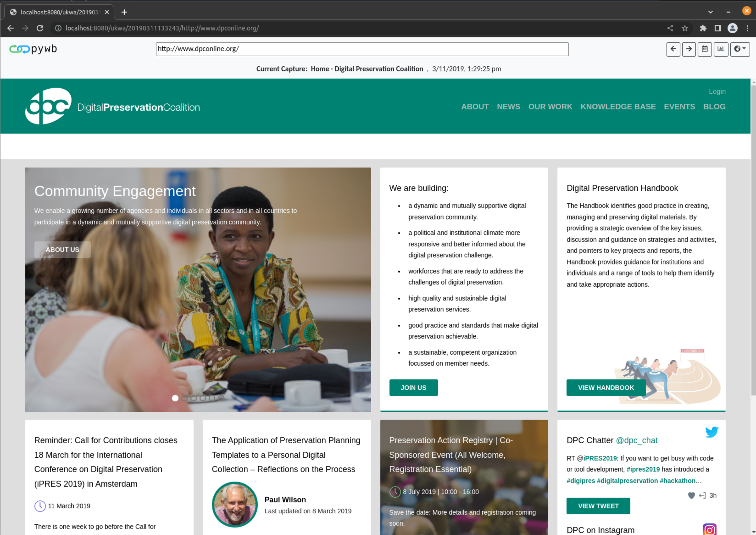Expand the ABOUT navigation menu item
This screenshot has width=756, height=535.
[x=474, y=106]
